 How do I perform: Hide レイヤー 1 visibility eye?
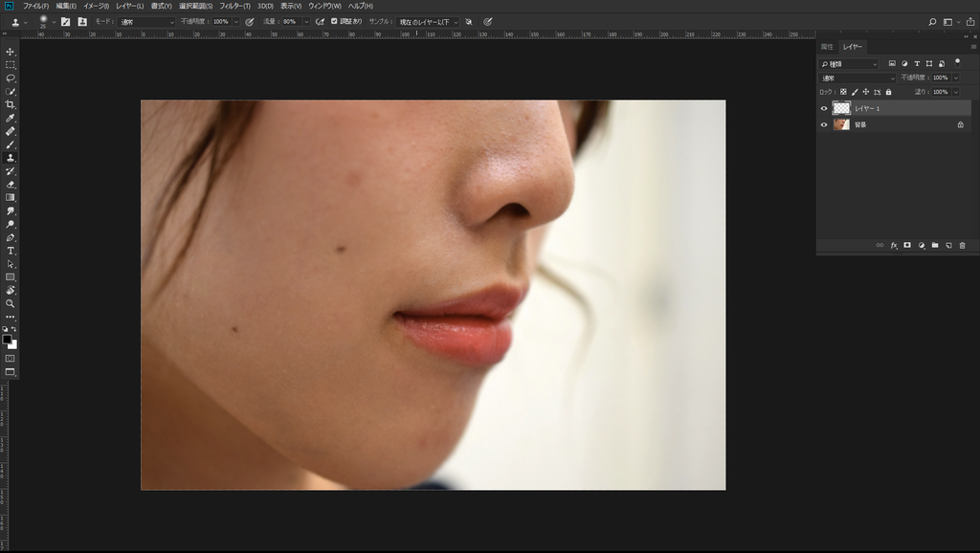824,109
